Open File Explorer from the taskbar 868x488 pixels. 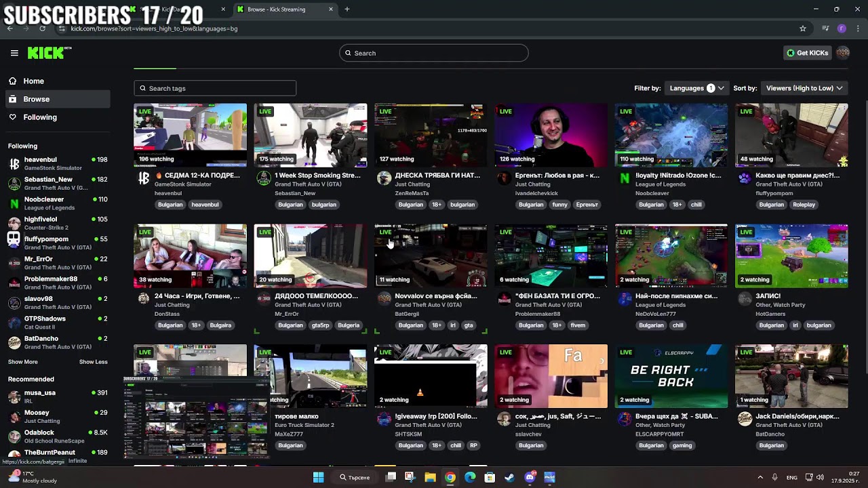tap(430, 477)
